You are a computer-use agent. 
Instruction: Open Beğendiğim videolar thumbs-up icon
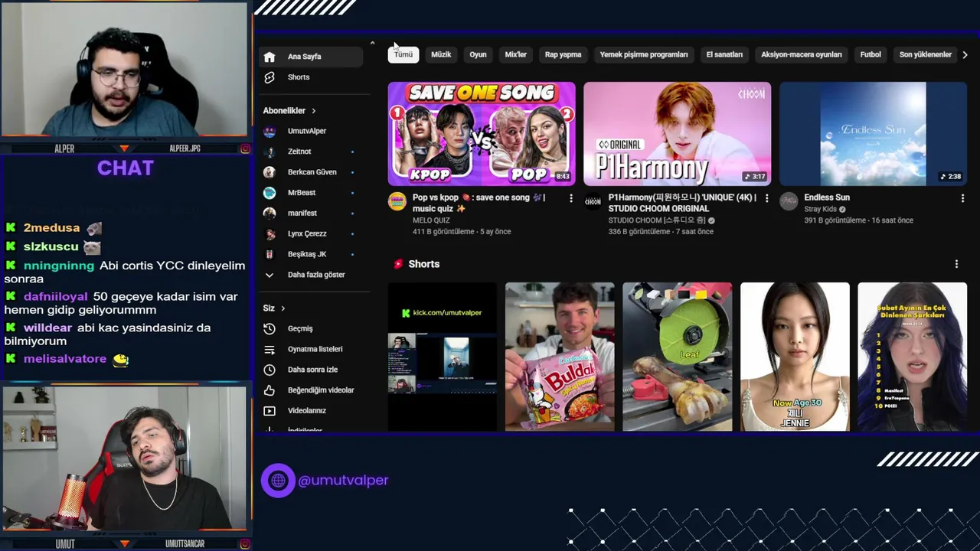pos(269,390)
